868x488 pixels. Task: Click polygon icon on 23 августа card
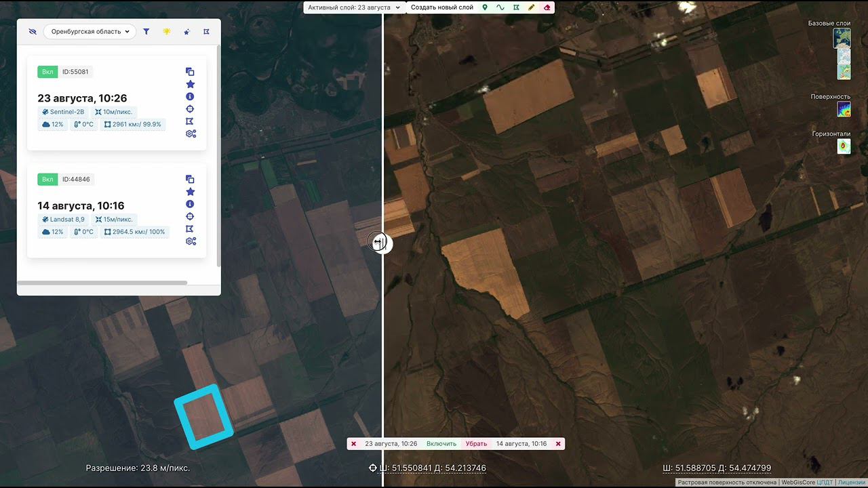(x=191, y=121)
